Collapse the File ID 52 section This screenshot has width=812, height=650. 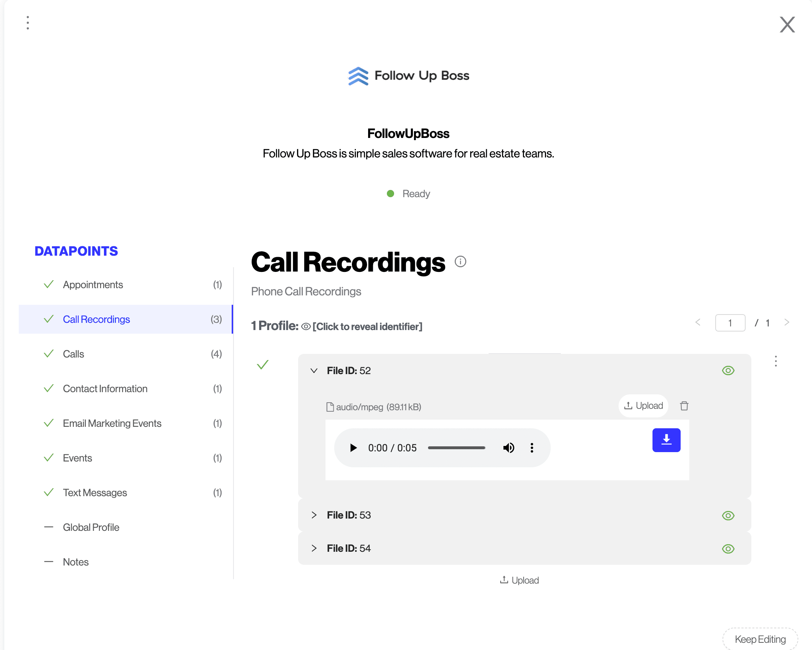click(x=314, y=370)
